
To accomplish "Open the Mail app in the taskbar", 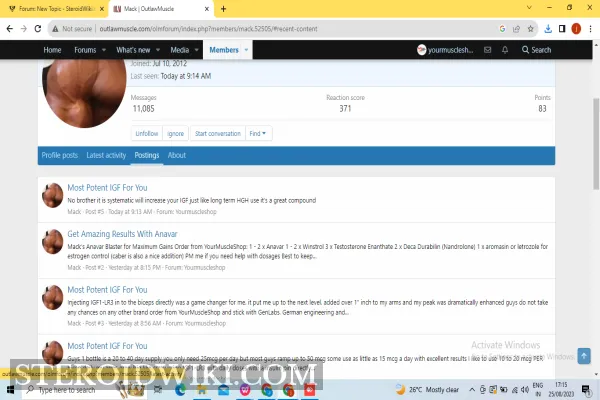I will [x=223, y=390].
